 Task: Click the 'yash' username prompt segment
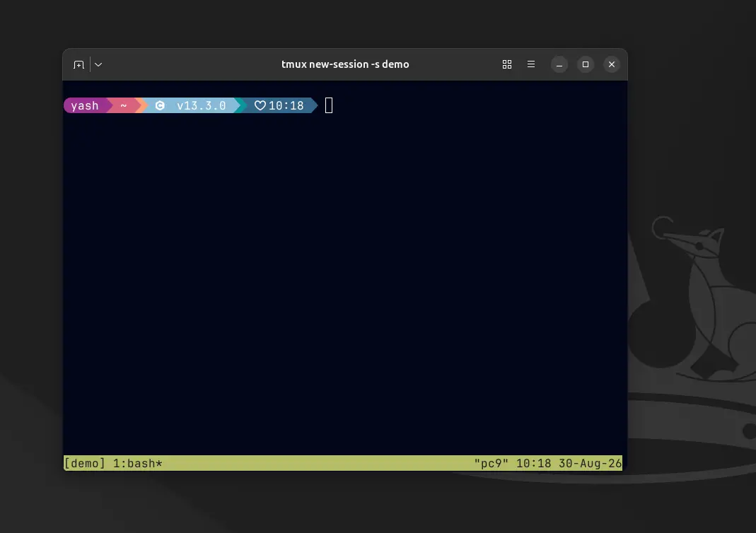pos(85,105)
